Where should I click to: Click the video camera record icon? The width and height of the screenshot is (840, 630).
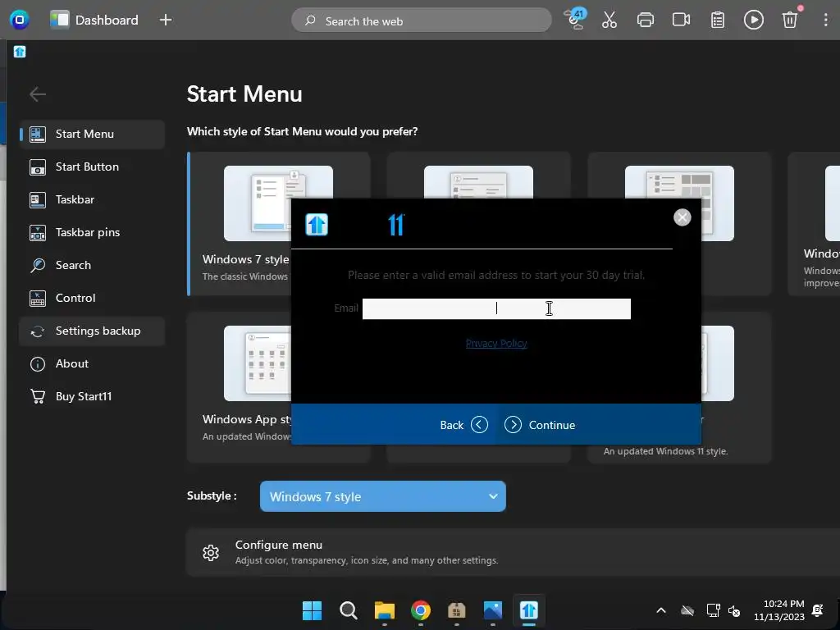coord(681,20)
